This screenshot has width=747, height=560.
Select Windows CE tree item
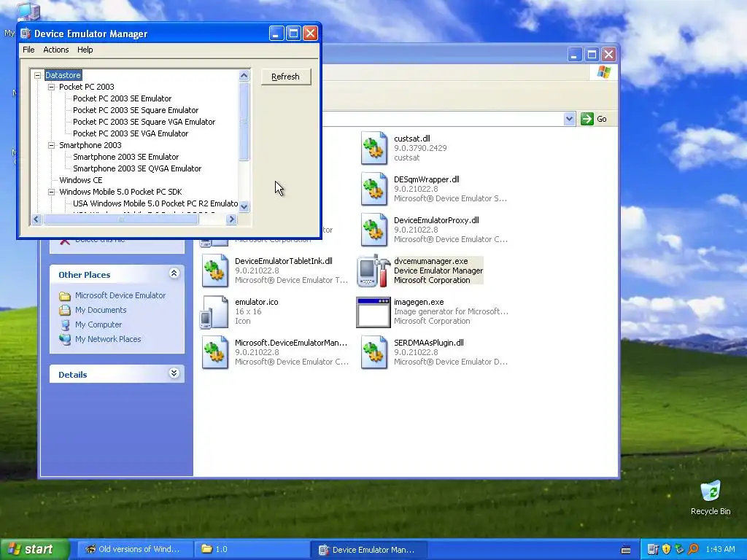click(80, 181)
